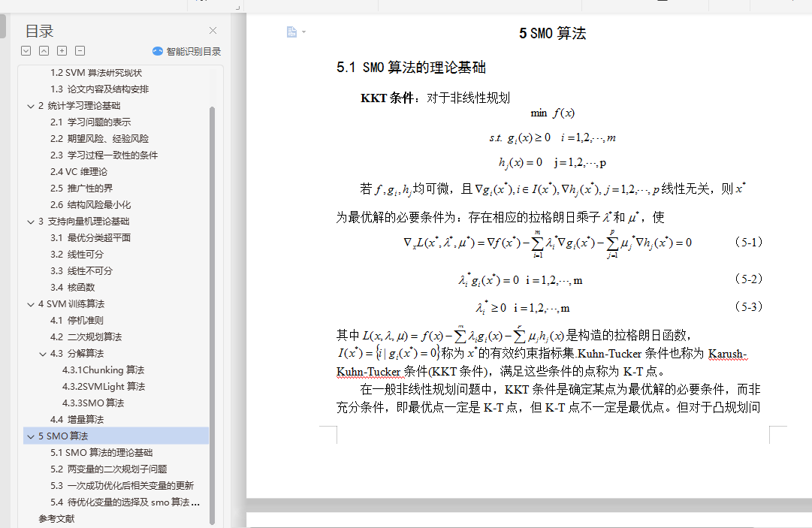Screen dimensions: 812x528
Task: Go to '4.3.3SMO 算法' entry
Action: click(93, 403)
